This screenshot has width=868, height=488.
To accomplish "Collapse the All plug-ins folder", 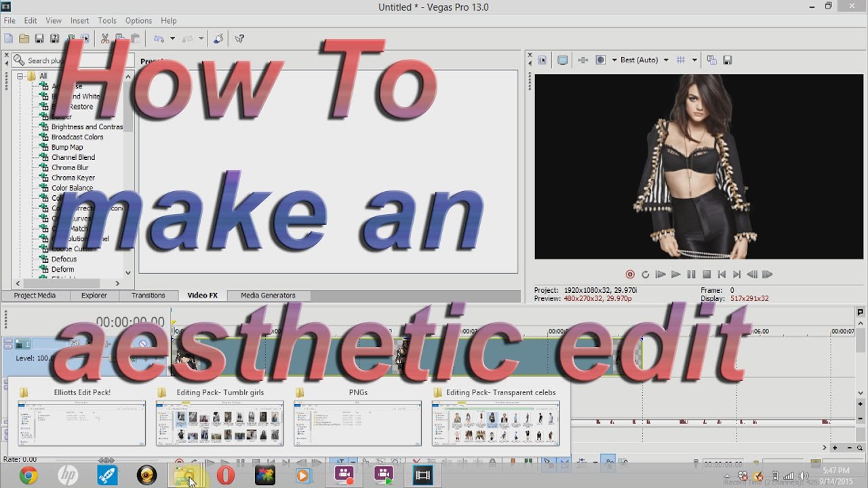I will (20, 76).
